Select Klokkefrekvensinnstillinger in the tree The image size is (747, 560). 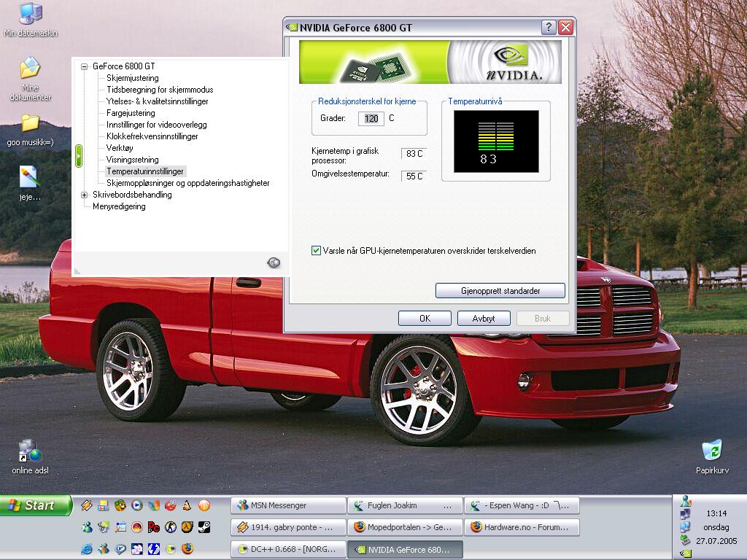[x=152, y=136]
